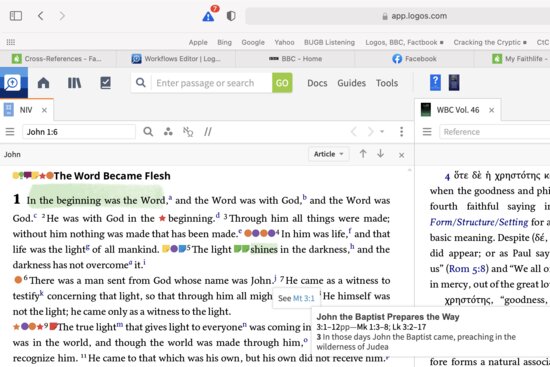Screen dimensions: 550x367
Task: Select the WBC Vol. 46 tab
Action: tap(457, 110)
